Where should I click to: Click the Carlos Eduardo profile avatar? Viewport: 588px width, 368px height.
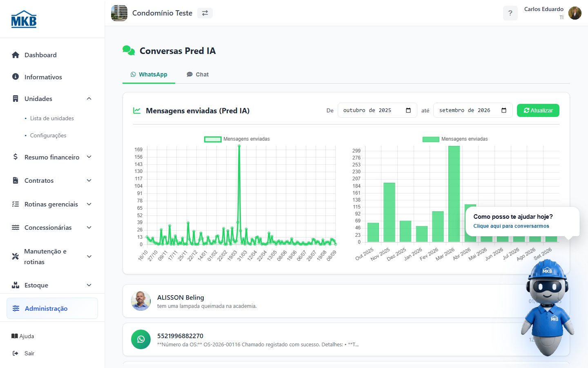pyautogui.click(x=575, y=13)
